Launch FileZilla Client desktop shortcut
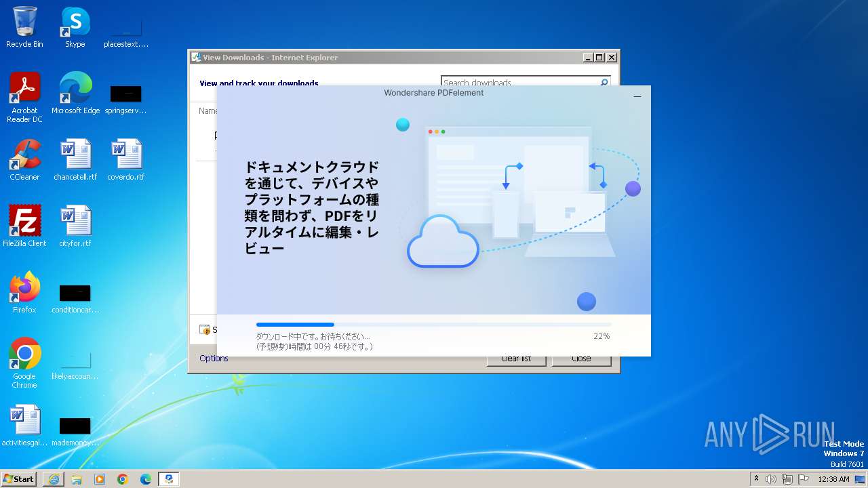The width and height of the screenshot is (868, 488). pyautogui.click(x=24, y=226)
